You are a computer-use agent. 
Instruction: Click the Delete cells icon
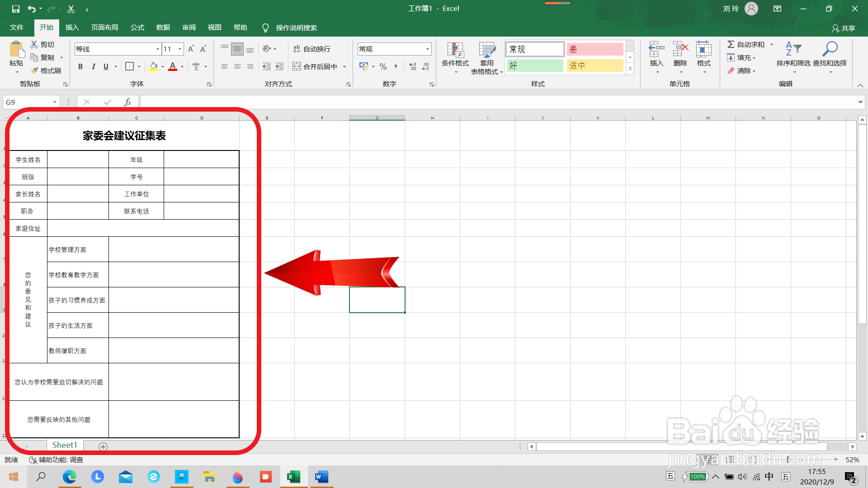(680, 49)
